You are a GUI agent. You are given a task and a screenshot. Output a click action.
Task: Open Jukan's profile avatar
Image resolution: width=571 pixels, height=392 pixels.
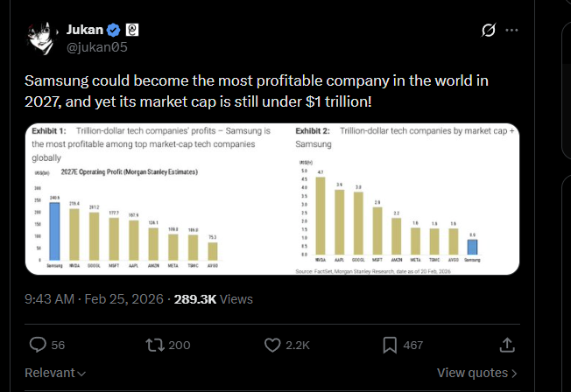click(41, 38)
